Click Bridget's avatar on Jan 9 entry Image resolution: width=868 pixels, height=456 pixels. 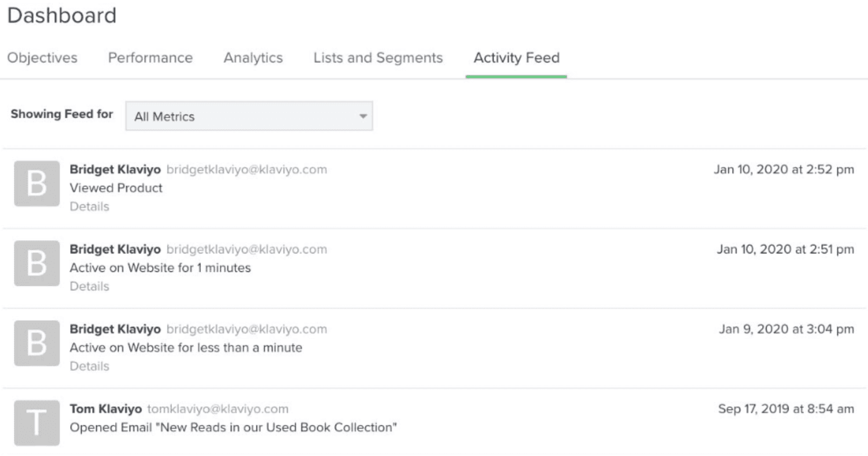pos(36,343)
